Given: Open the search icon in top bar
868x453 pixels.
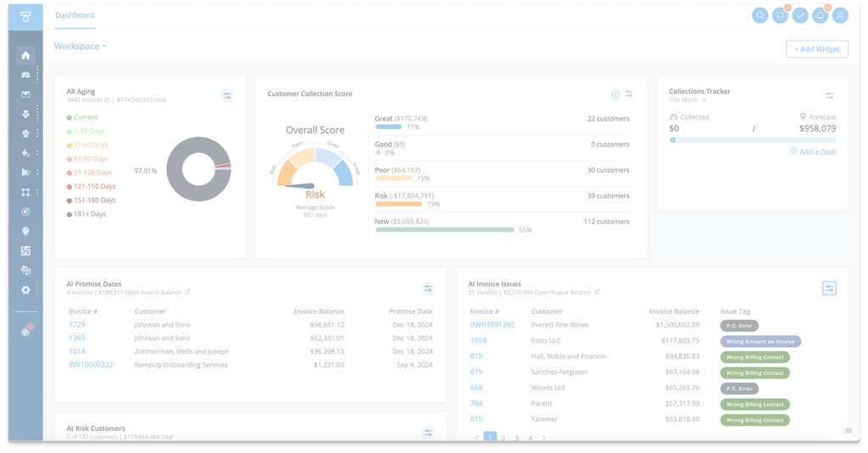Looking at the screenshot, I should pyautogui.click(x=760, y=15).
